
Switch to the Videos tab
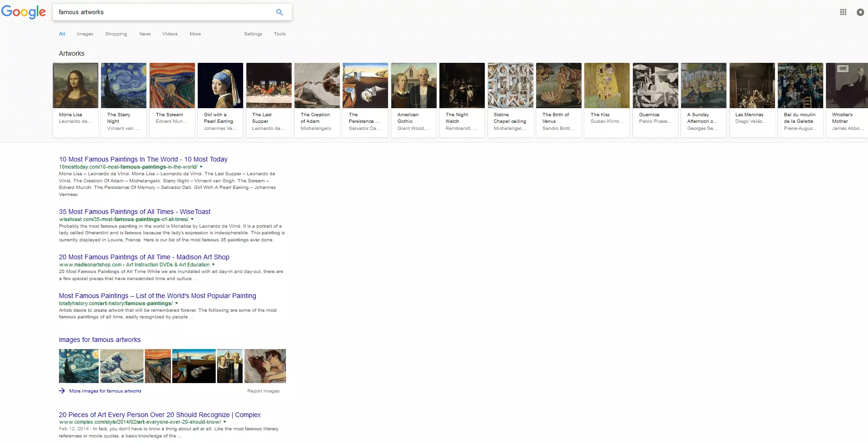click(x=170, y=34)
